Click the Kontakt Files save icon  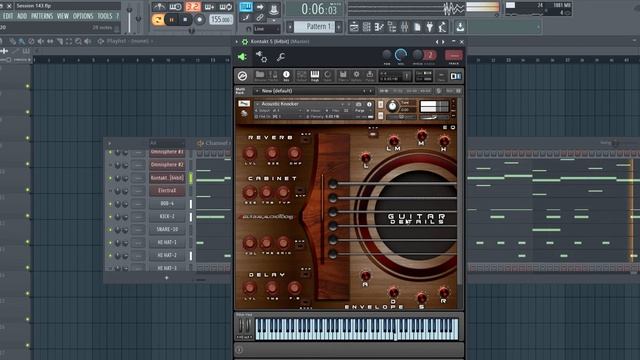coord(343,76)
